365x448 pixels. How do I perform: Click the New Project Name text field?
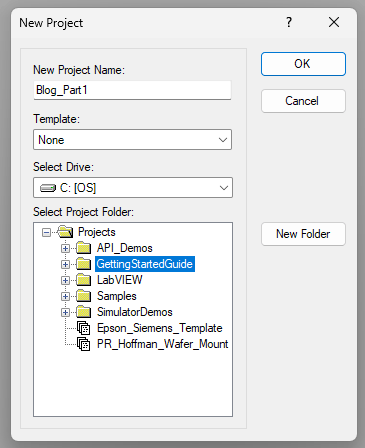132,90
